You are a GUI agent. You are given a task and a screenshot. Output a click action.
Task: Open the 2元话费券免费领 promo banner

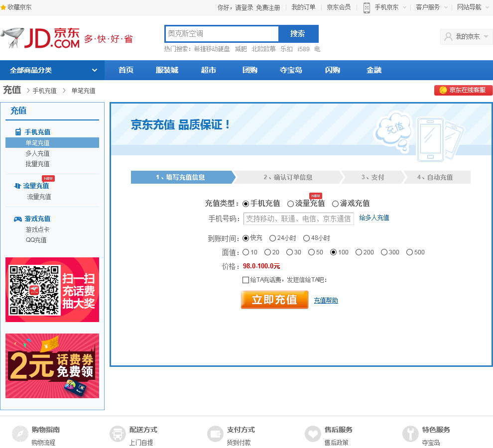(x=52, y=366)
